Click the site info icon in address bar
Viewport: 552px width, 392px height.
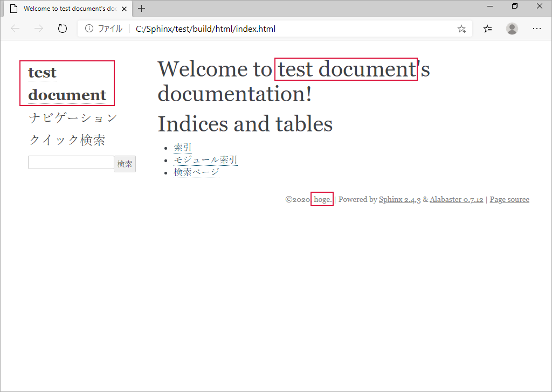[x=89, y=29]
